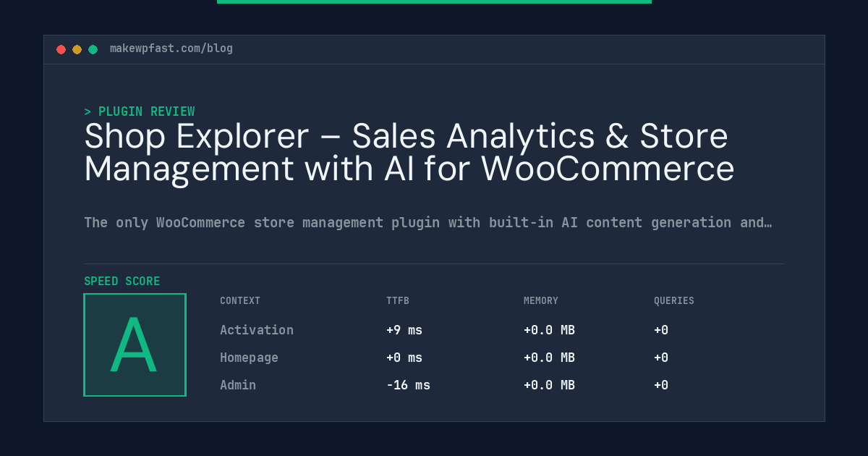The height and width of the screenshot is (456, 868).
Task: Select the Homepage row label
Action: pyautogui.click(x=249, y=358)
